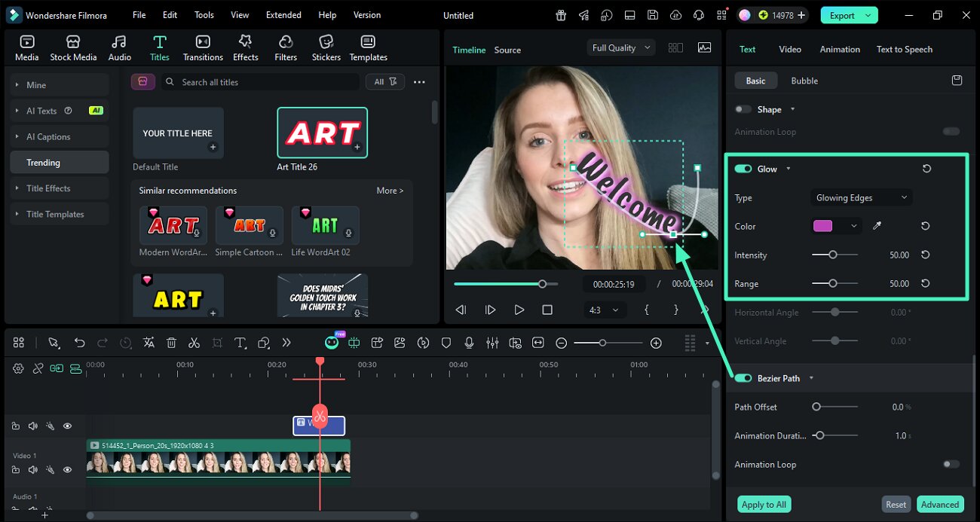This screenshot has width=980, height=522.
Task: Click the Export button
Action: click(x=849, y=15)
